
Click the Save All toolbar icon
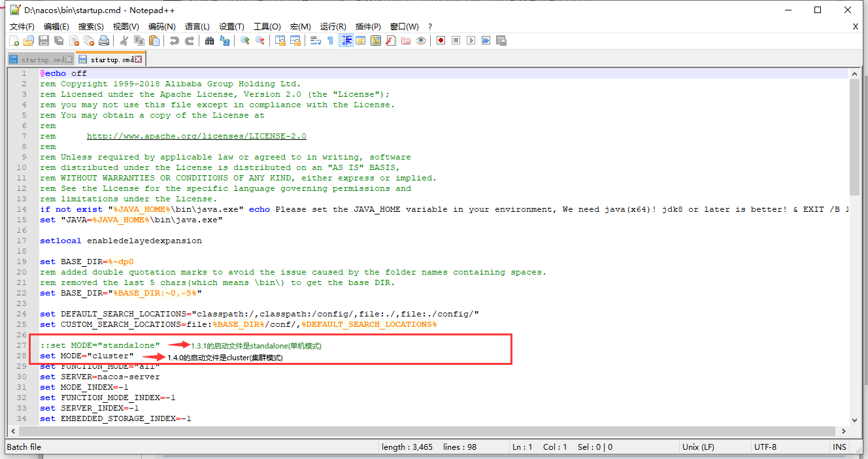[x=59, y=41]
